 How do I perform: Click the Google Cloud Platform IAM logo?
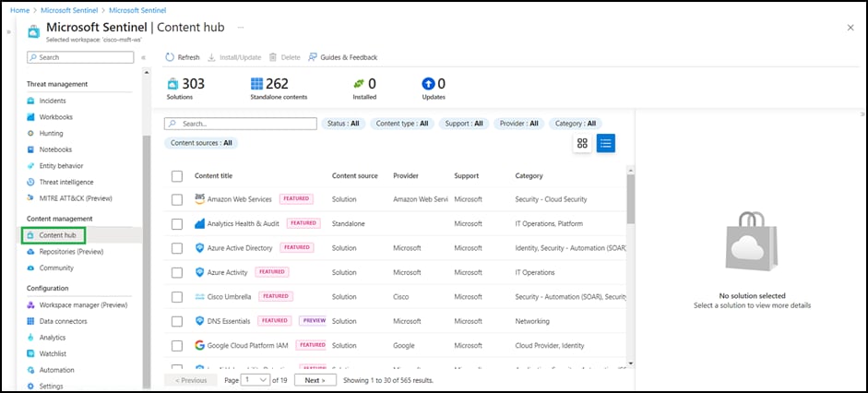(200, 345)
